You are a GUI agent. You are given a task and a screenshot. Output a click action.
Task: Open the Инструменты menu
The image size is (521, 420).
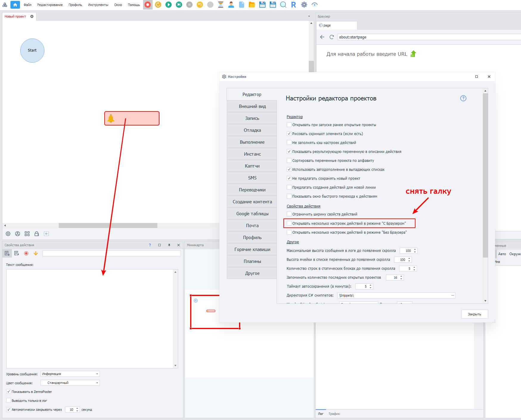(98, 5)
